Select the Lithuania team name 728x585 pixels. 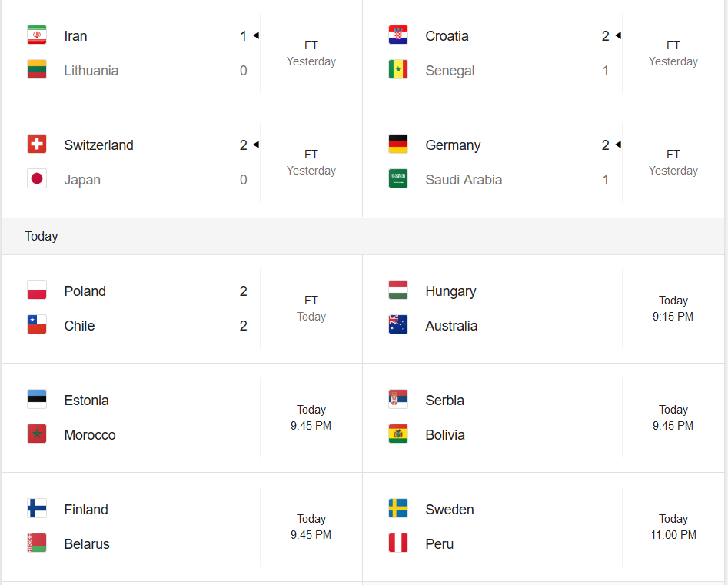tap(91, 71)
